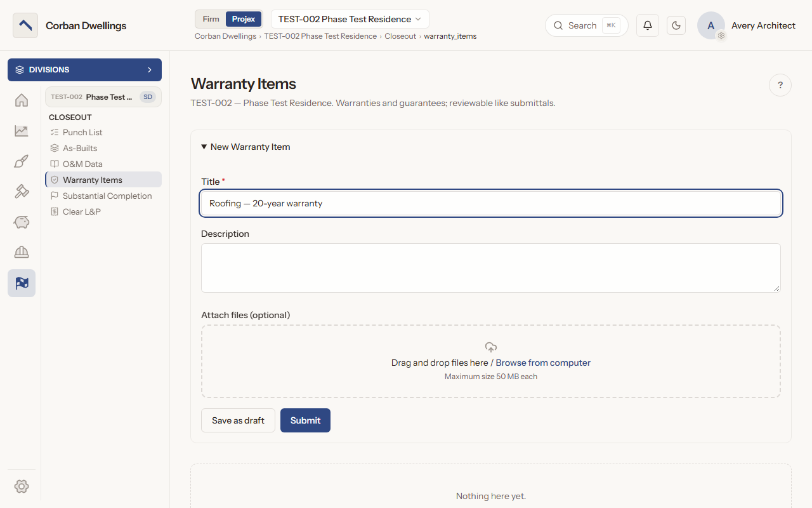Open the Home icon in the left rail

[22, 100]
